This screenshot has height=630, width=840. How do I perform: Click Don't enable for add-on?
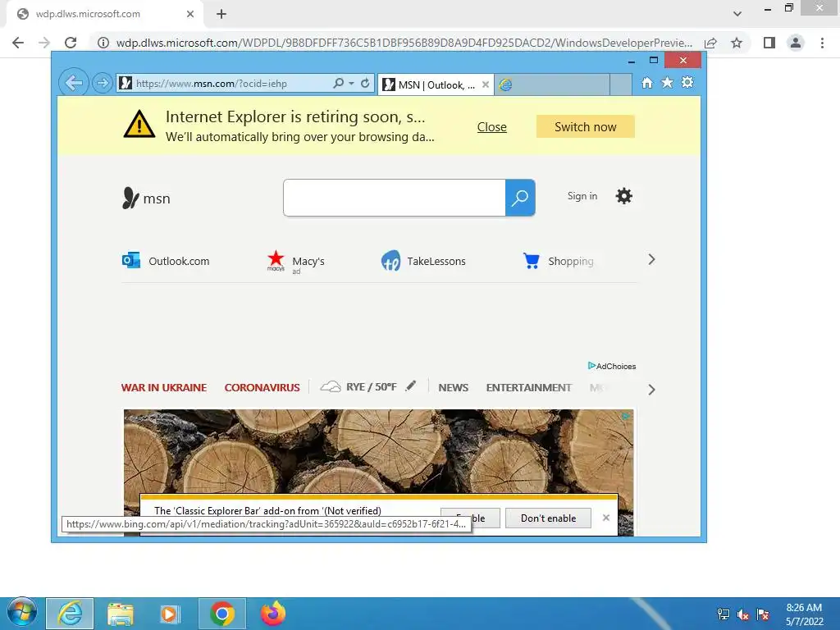point(548,518)
